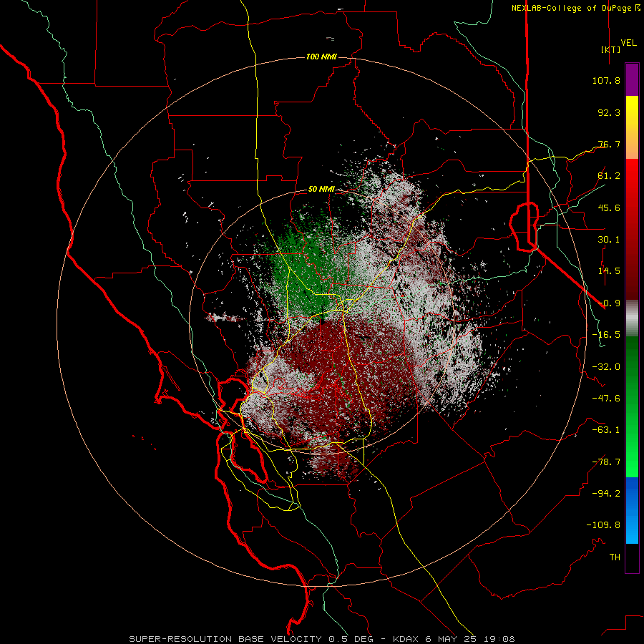The height and width of the screenshot is (644, 644).
Task: Pick the gray near-zero segment of color bar
Action: [x=632, y=318]
